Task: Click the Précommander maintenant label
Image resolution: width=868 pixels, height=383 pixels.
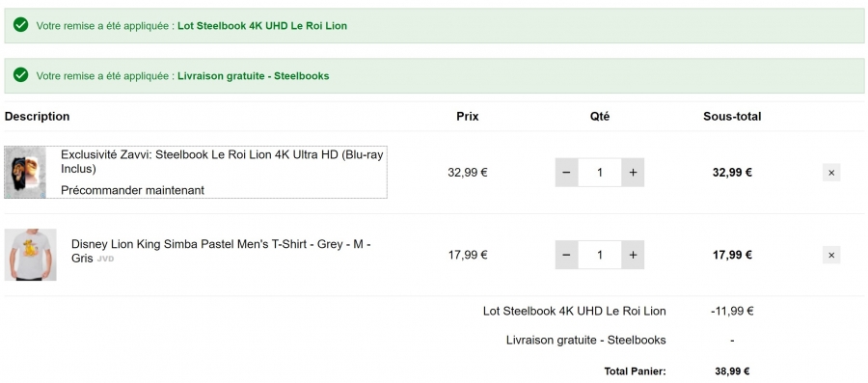Action: [x=132, y=190]
